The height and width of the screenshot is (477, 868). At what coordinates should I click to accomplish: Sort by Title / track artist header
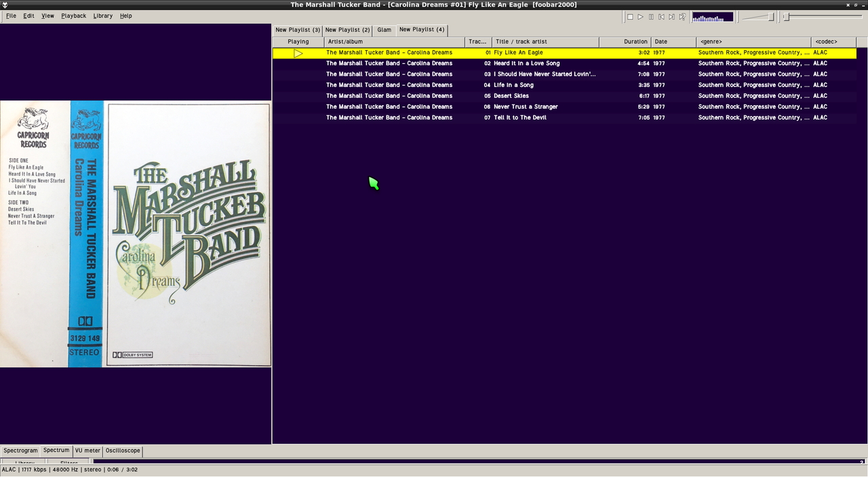pyautogui.click(x=545, y=42)
